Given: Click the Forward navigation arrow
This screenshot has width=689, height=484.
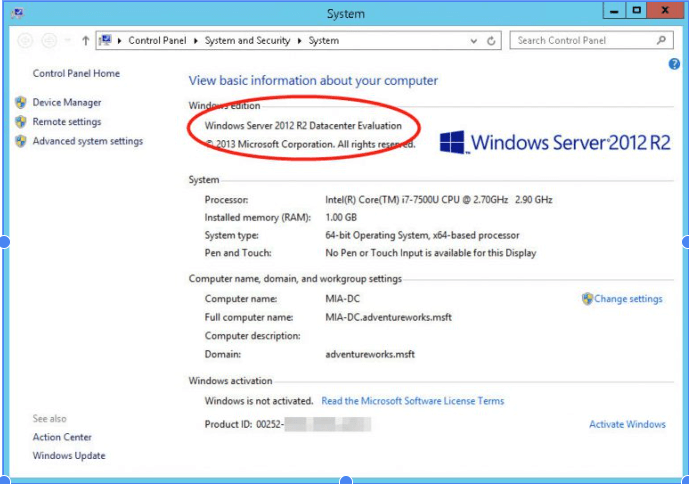Looking at the screenshot, I should 48,41.
